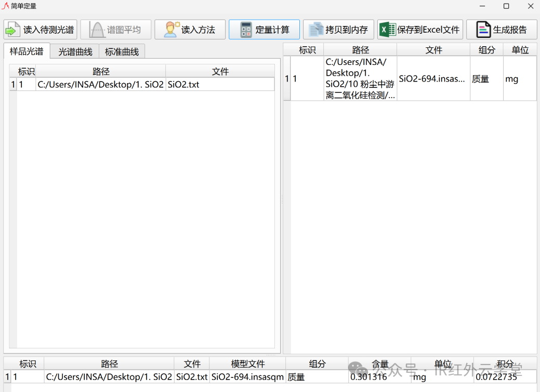Image resolution: width=540 pixels, height=392 pixels.
Task: Click 组分 column header in results table
Action: (317, 364)
